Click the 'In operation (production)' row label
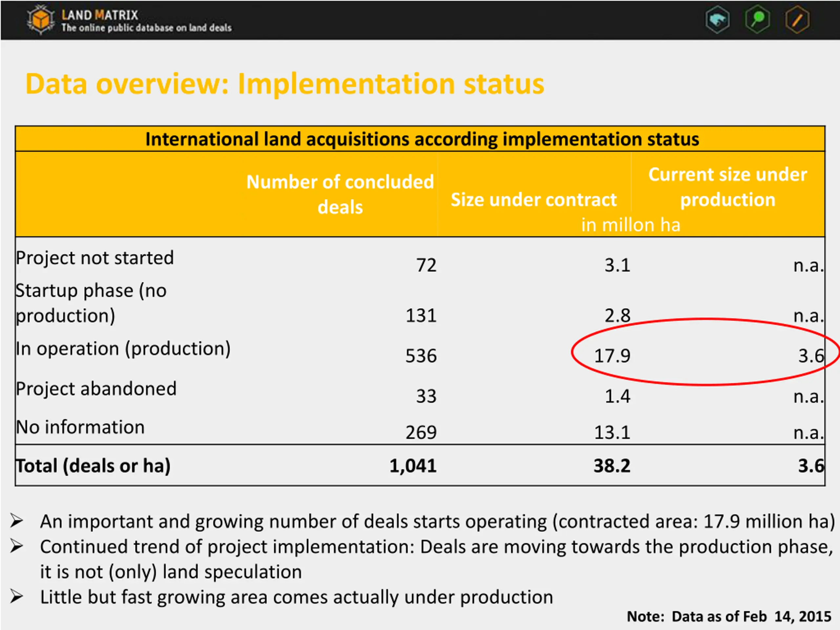Viewport: 840px width, 630px height. coord(123,348)
